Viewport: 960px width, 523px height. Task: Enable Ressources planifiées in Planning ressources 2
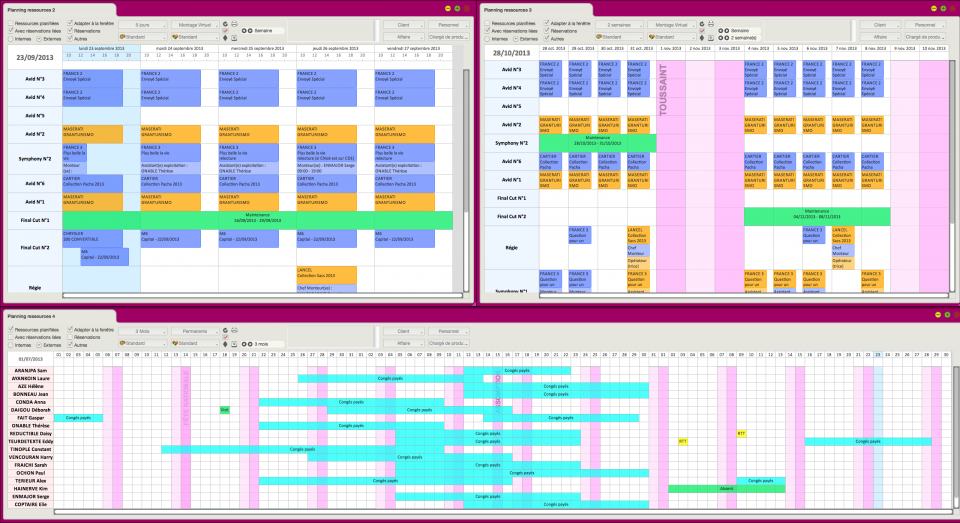click(x=10, y=23)
